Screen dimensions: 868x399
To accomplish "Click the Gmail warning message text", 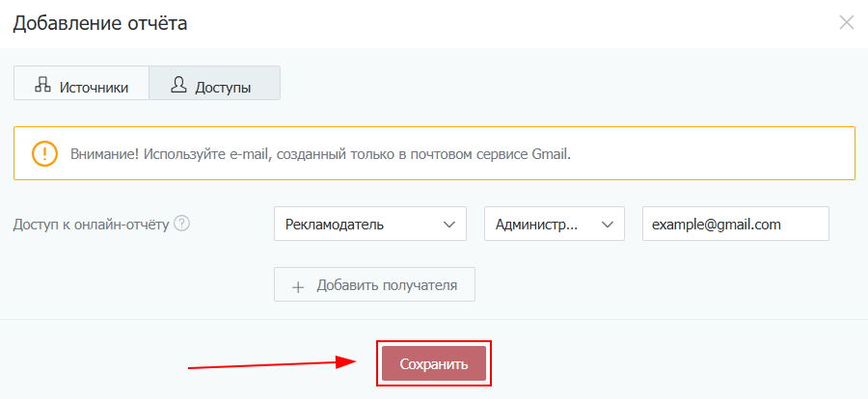I will click(x=320, y=154).
